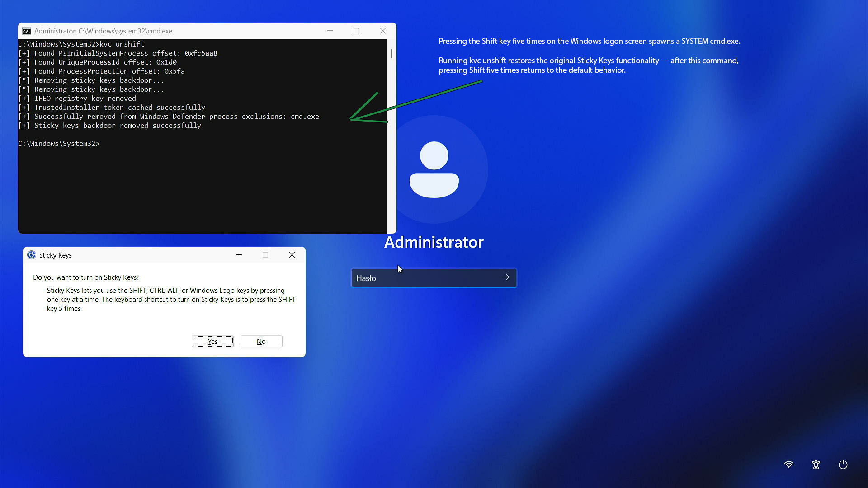
Task: Close the Administrator cmd.exe window
Action: pyautogui.click(x=383, y=31)
